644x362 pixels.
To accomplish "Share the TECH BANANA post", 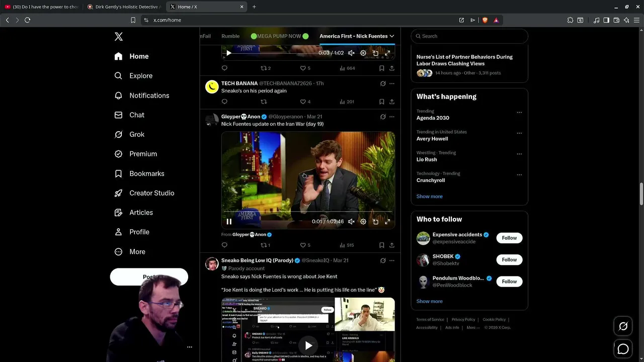I will point(391,102).
